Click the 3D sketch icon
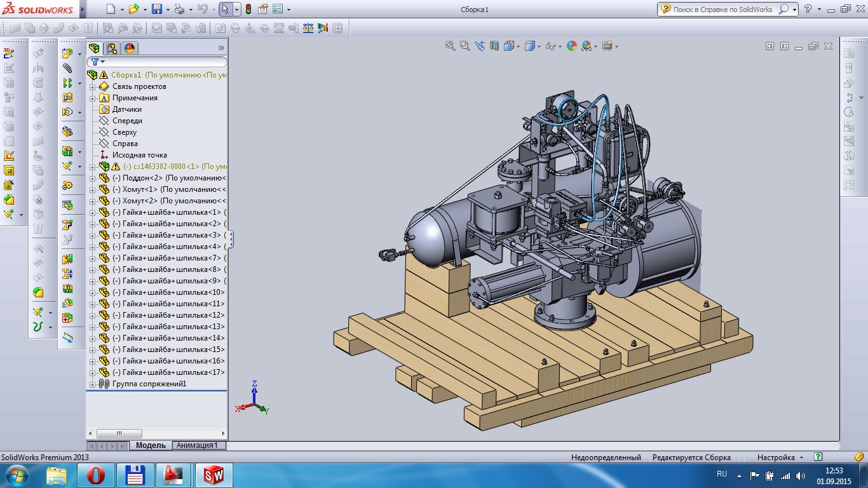Viewport: 868px width, 488px height. click(9, 53)
